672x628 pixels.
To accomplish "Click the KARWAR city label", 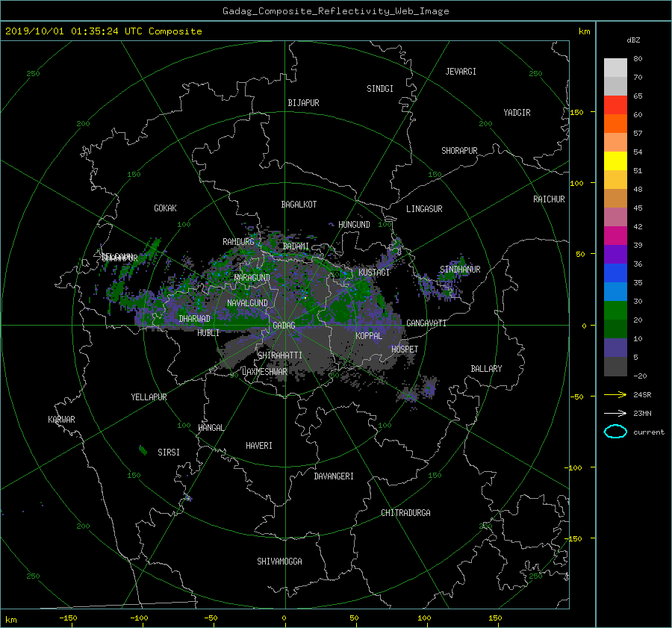I will (x=61, y=419).
